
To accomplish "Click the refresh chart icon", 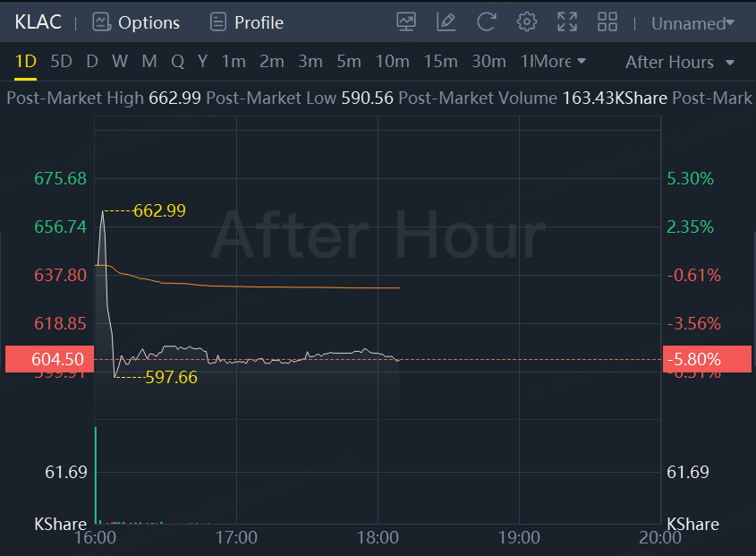I will click(486, 22).
